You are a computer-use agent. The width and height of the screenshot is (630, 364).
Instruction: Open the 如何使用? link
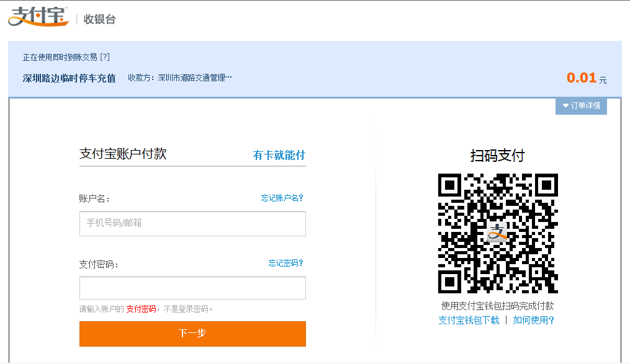(534, 320)
